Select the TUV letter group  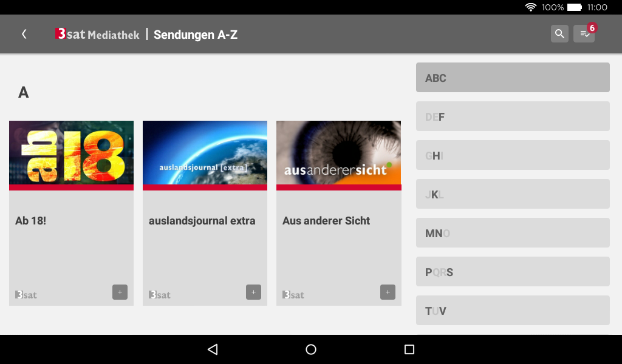[x=513, y=310]
